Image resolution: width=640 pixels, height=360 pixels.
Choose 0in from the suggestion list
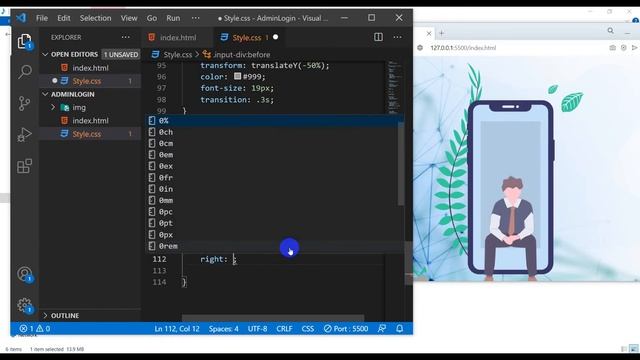click(x=272, y=189)
